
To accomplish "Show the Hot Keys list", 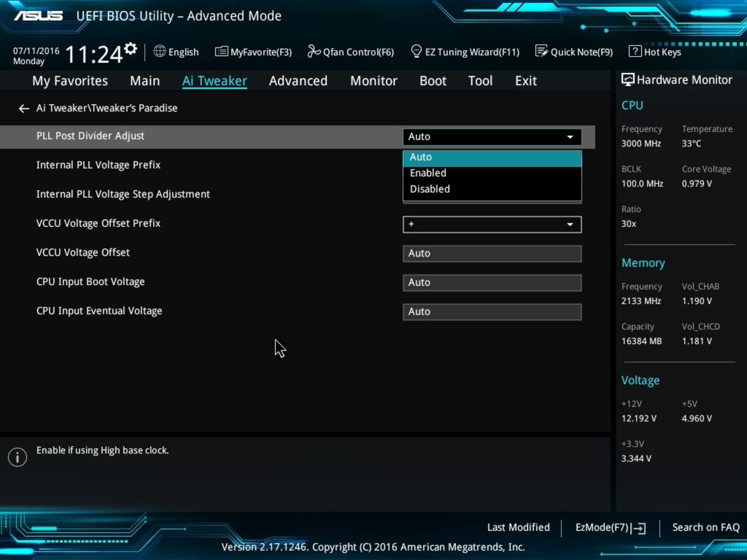I will tap(662, 52).
